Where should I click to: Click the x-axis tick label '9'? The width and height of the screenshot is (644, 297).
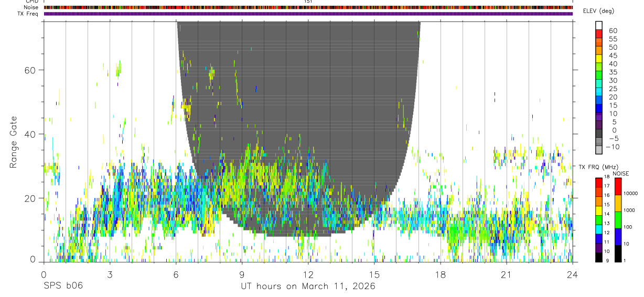242,274
